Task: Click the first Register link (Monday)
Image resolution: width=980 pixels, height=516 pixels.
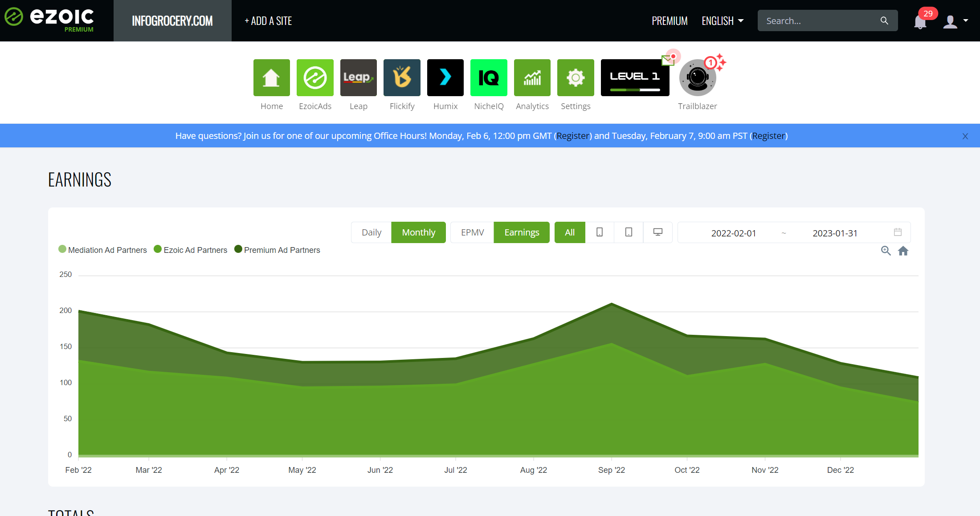Action: [x=573, y=136]
